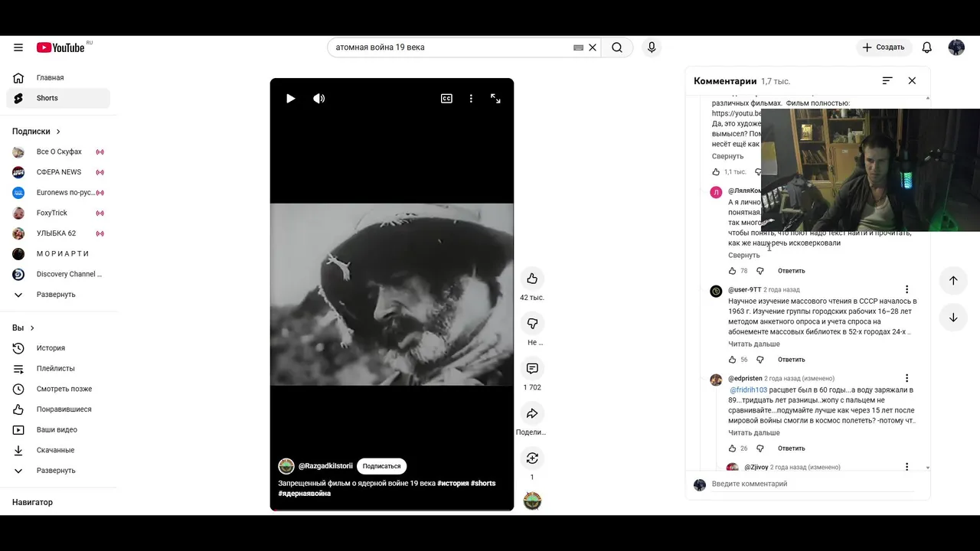Open Euronews subscription

(x=58, y=192)
